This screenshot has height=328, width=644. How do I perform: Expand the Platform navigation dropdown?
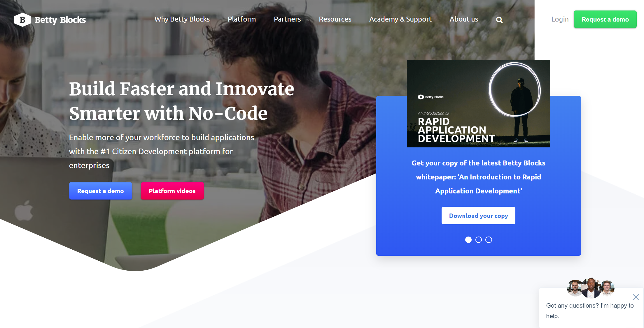(x=242, y=19)
